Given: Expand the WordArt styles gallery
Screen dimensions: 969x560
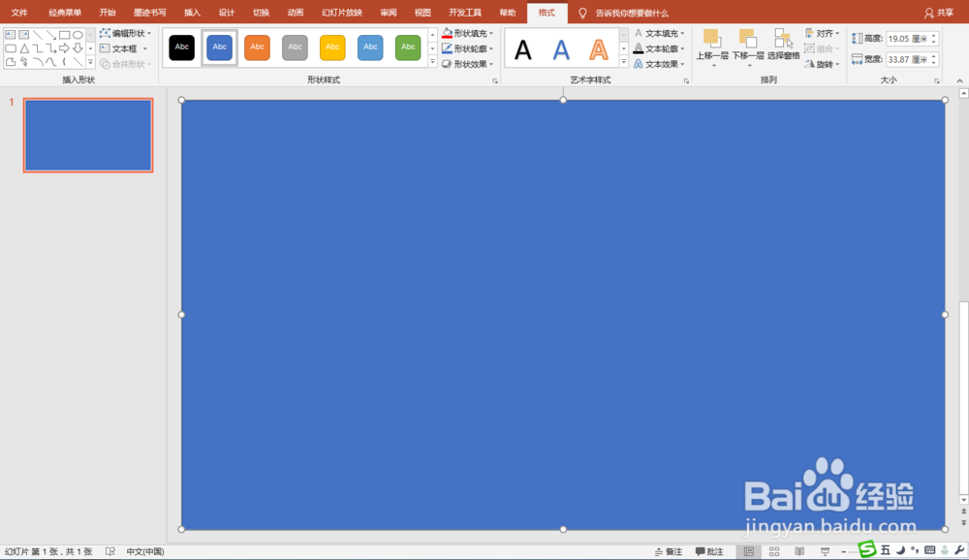Looking at the screenshot, I should 623,62.
